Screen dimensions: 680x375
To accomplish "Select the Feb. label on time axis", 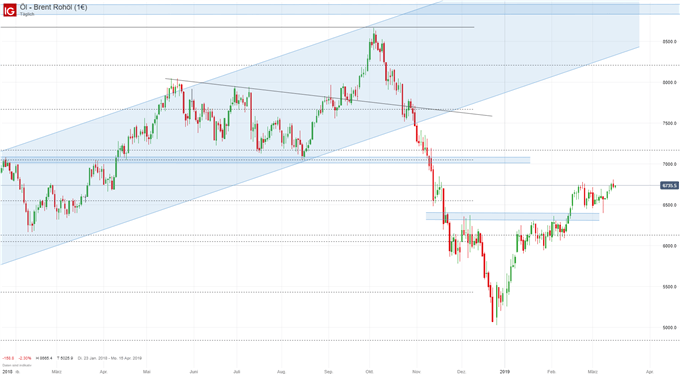I will 551,372.
